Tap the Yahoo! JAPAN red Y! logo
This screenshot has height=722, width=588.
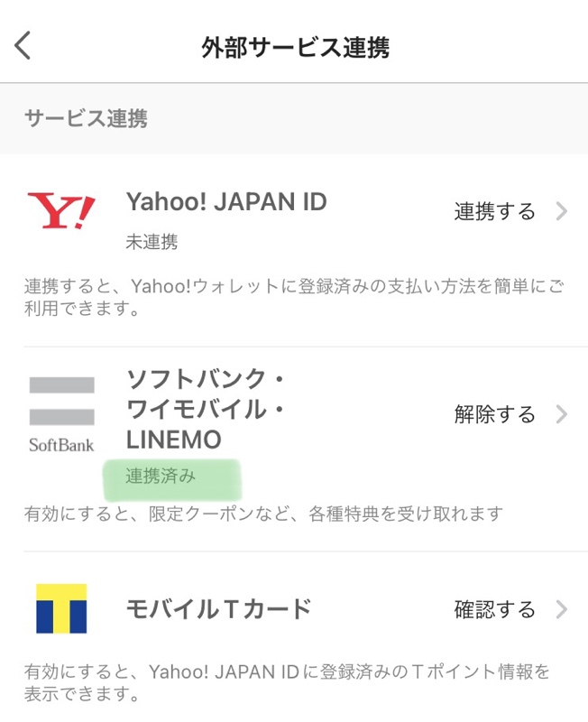61,211
